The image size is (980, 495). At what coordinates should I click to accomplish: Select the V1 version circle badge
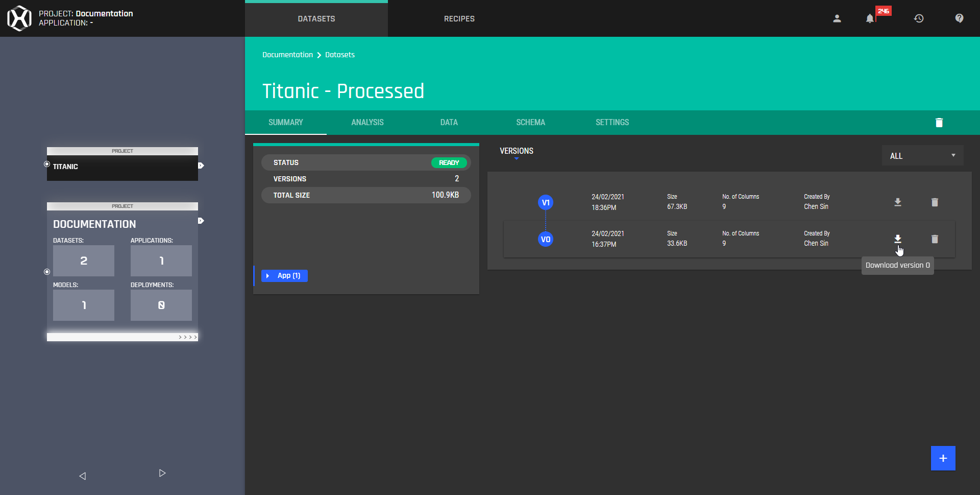pos(546,202)
